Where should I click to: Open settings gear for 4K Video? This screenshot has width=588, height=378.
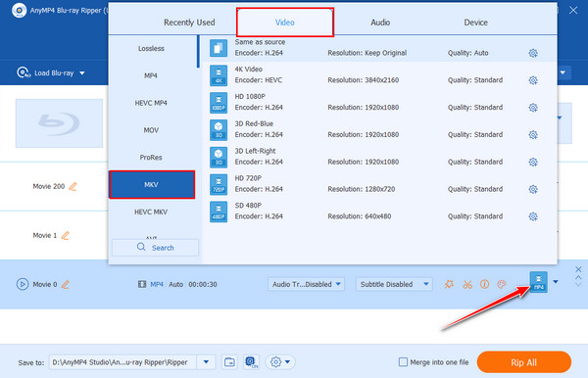533,80
